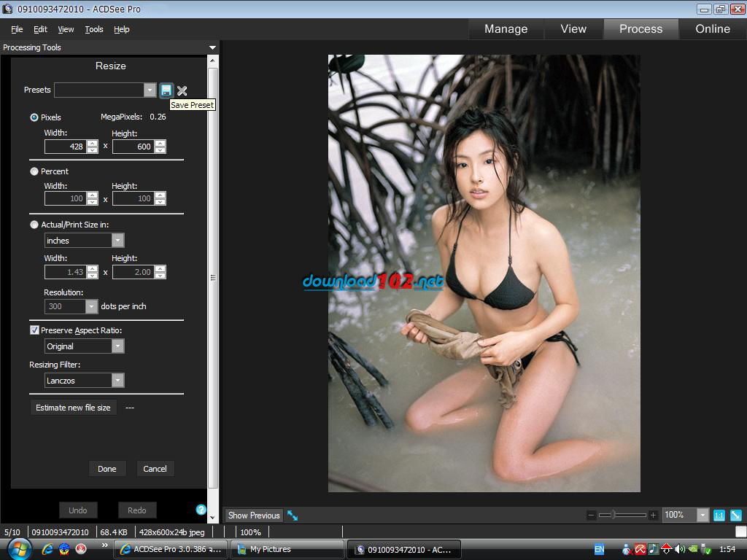Viewport: 747px width, 560px height.
Task: Open the Tools menu
Action: tap(94, 29)
